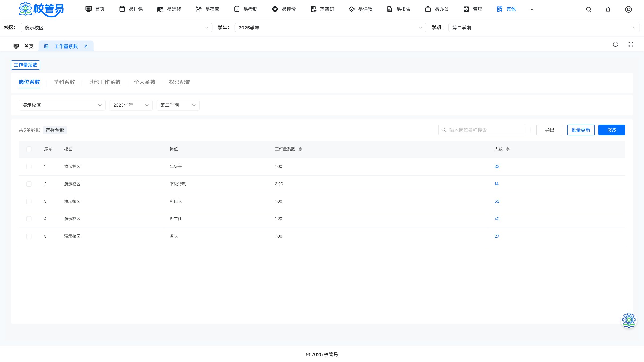The height and width of the screenshot is (362, 644).
Task: Open the filter 2025学年 dropdown
Action: click(131, 105)
